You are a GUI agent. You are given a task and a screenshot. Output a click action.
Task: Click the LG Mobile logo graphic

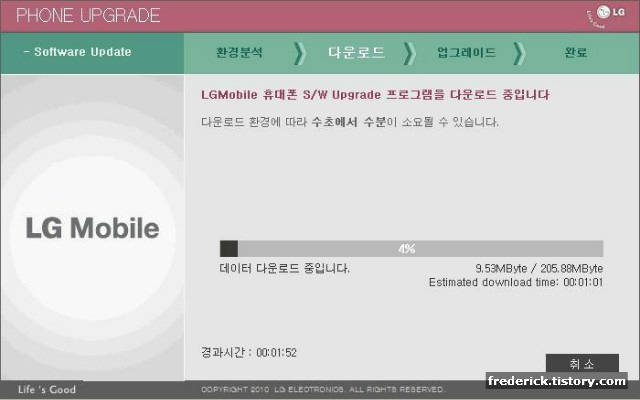pyautogui.click(x=92, y=228)
